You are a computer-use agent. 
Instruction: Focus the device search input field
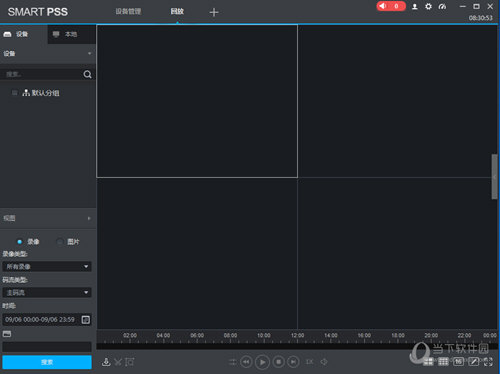click(x=42, y=74)
